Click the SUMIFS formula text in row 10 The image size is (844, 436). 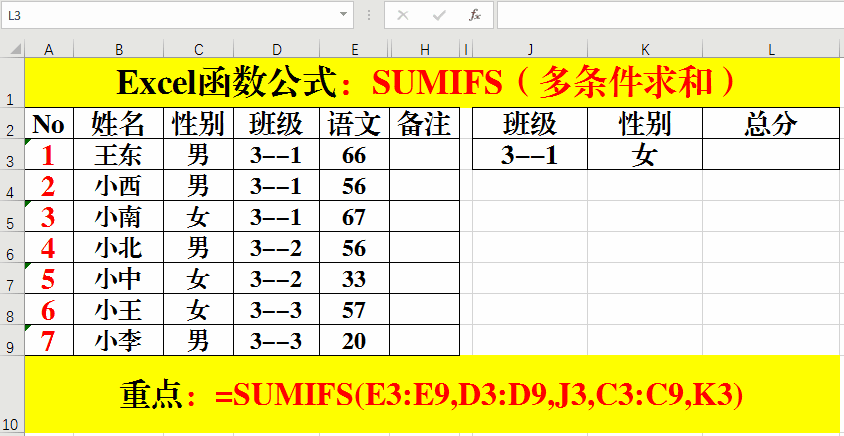point(479,396)
